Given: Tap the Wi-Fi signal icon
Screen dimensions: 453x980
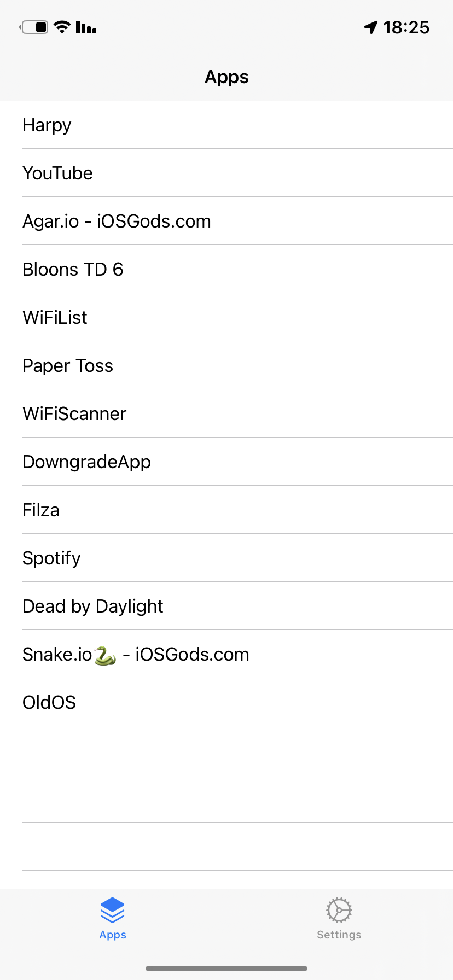Looking at the screenshot, I should coord(62,26).
